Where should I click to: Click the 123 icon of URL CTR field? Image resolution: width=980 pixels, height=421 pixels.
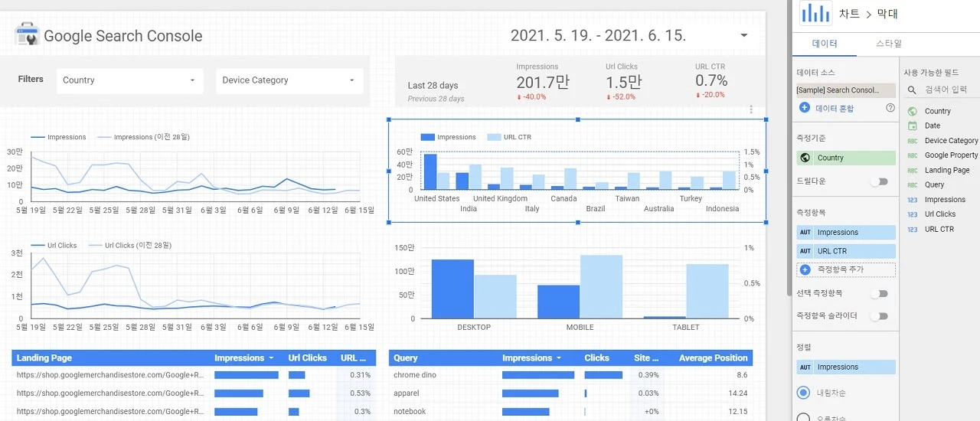(x=913, y=229)
